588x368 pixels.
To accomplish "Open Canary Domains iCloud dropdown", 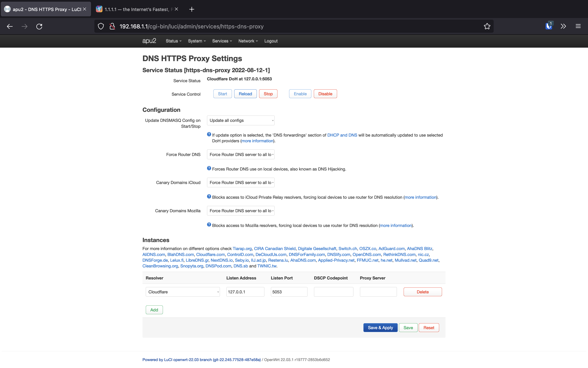I will click(x=241, y=182).
